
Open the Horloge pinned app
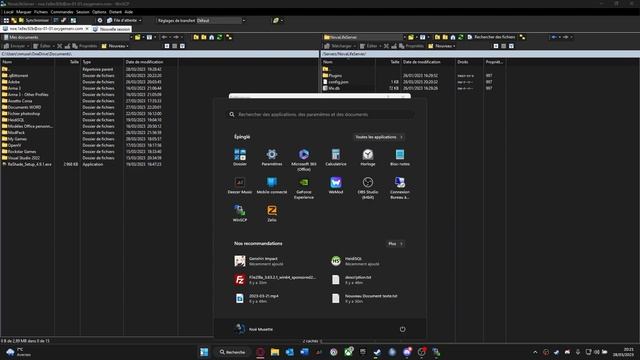pyautogui.click(x=368, y=157)
